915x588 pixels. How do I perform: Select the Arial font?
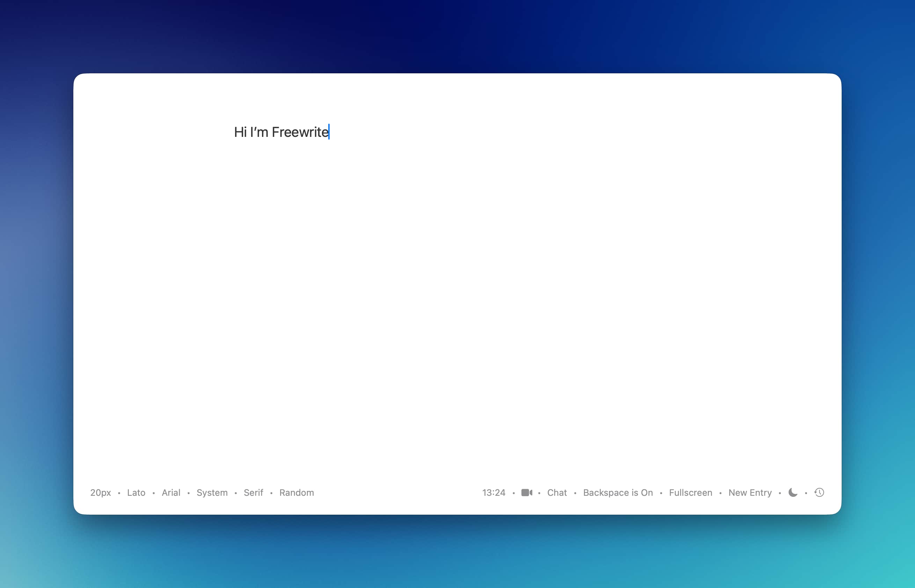pyautogui.click(x=171, y=493)
